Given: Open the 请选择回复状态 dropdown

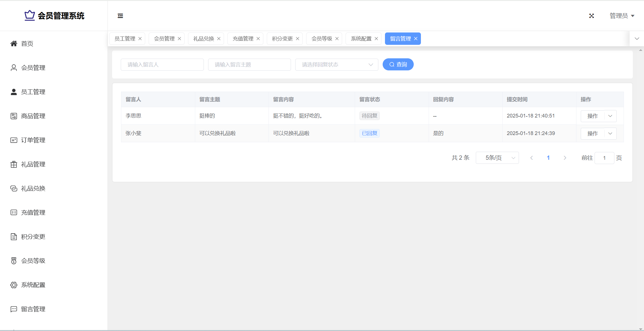Looking at the screenshot, I should [x=336, y=65].
